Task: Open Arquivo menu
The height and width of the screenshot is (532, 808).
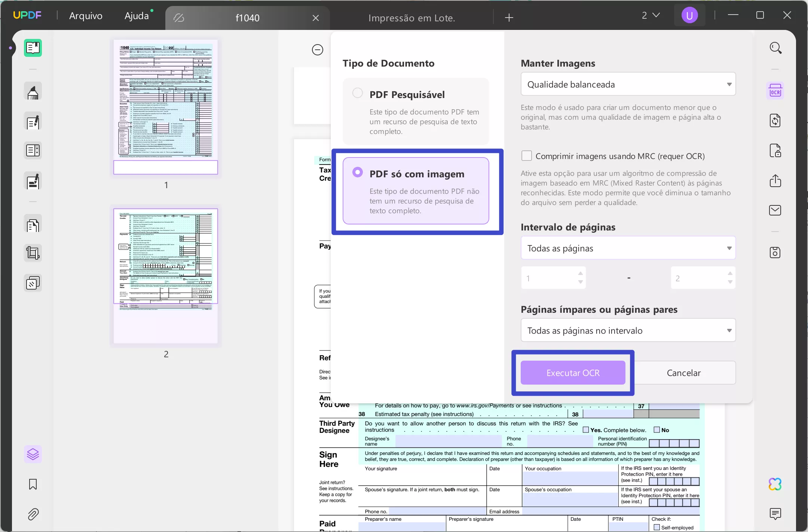Action: tap(85, 15)
